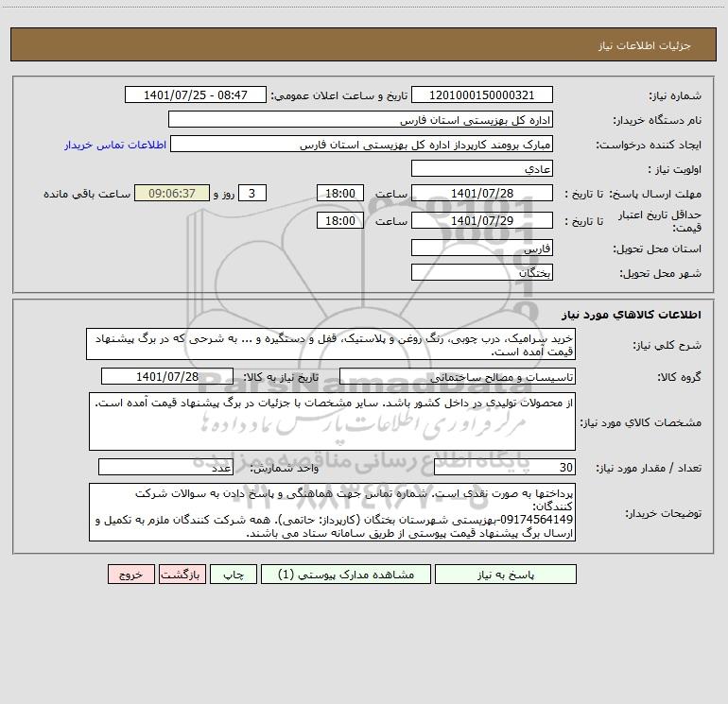Screen dimensions: 728x704
Task: Click product specifications text area
Action: [x=332, y=421]
